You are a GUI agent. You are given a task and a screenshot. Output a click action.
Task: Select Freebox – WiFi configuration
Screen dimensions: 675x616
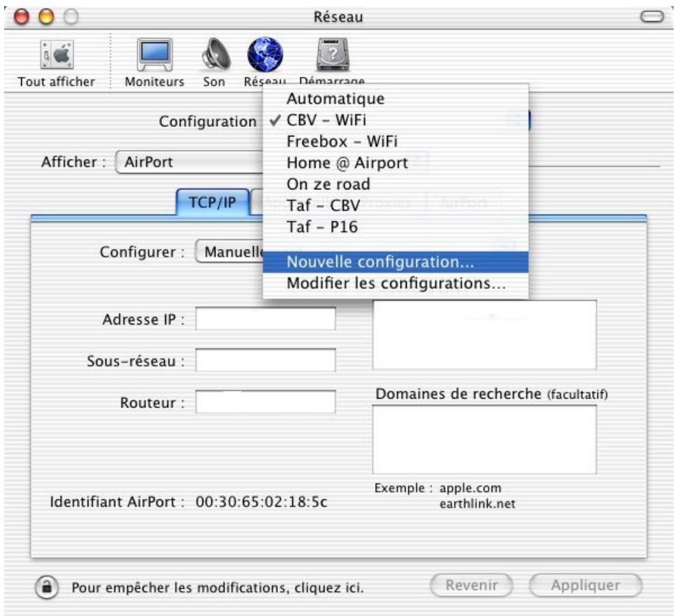point(395,141)
